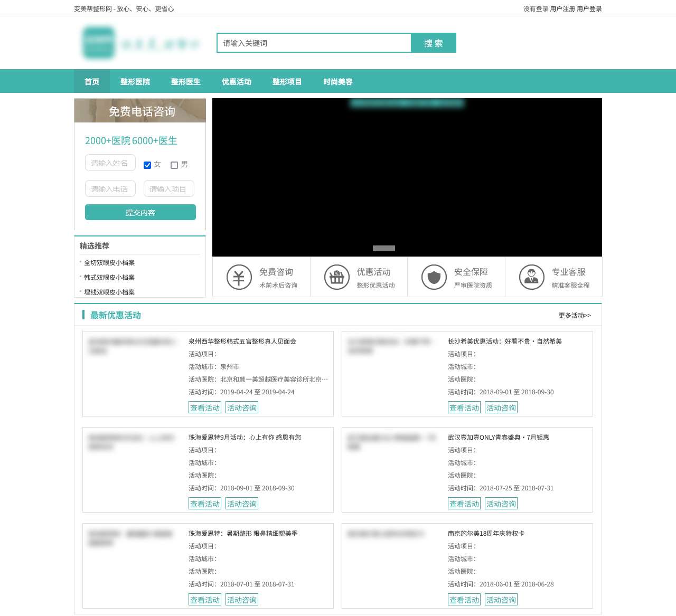The width and height of the screenshot is (676, 616).
Task: Open 南京施尔美18周年庆特权卡 title
Action: coord(486,533)
